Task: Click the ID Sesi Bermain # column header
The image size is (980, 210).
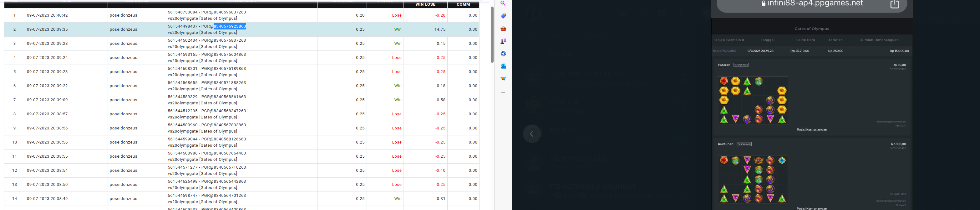Action: (729, 40)
